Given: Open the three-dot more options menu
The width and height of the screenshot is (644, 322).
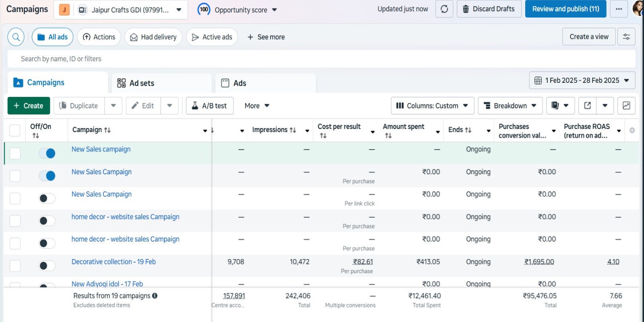Looking at the screenshot, I should tap(619, 9).
